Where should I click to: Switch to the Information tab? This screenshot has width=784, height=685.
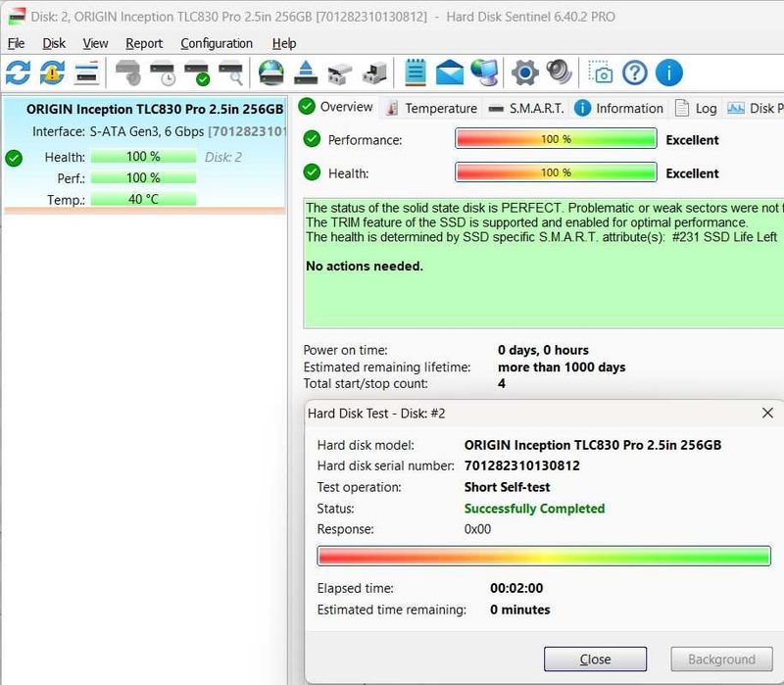619,108
